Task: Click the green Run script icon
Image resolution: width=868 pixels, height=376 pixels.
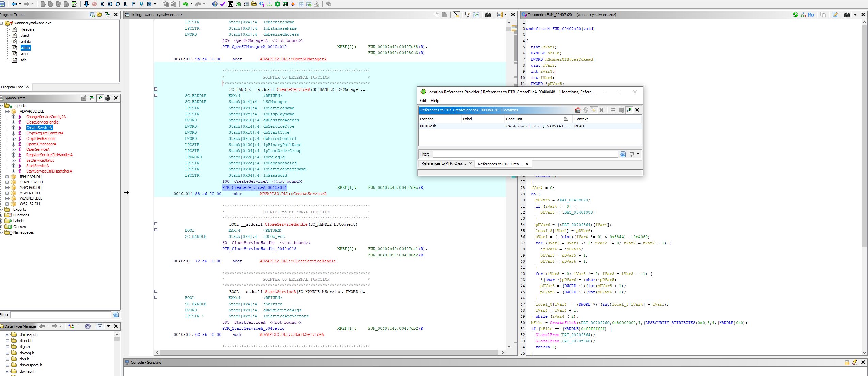Action: (x=278, y=4)
